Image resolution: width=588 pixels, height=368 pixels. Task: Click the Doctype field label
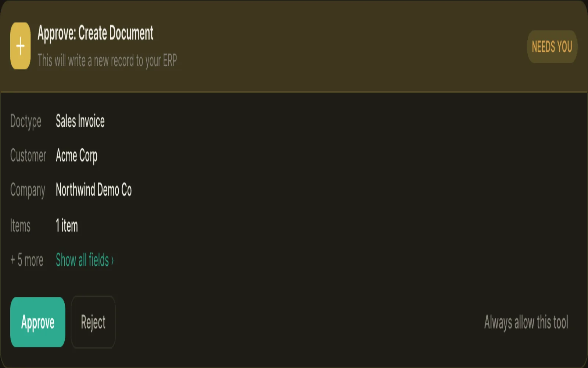(x=26, y=121)
